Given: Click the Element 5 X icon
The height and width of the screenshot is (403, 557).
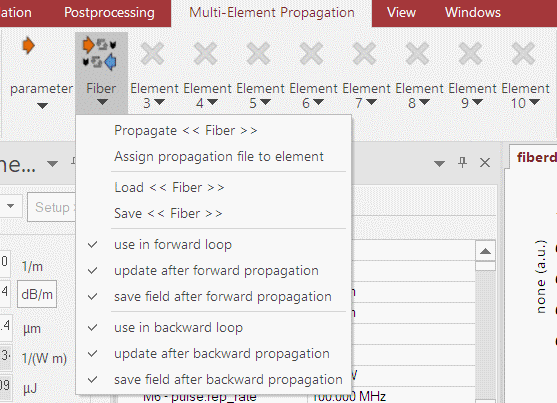Looking at the screenshot, I should (259, 54).
